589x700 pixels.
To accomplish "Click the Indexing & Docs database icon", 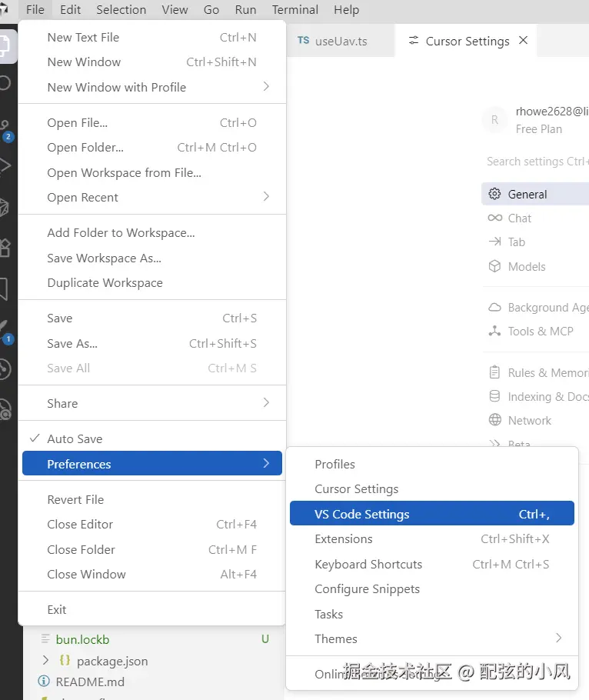I will 494,396.
